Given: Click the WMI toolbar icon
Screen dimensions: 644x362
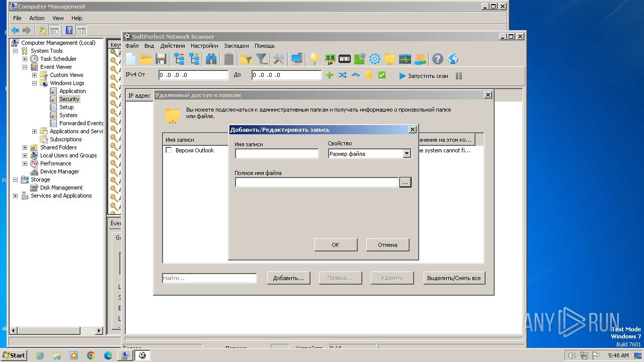Looking at the screenshot, I should [x=345, y=59].
